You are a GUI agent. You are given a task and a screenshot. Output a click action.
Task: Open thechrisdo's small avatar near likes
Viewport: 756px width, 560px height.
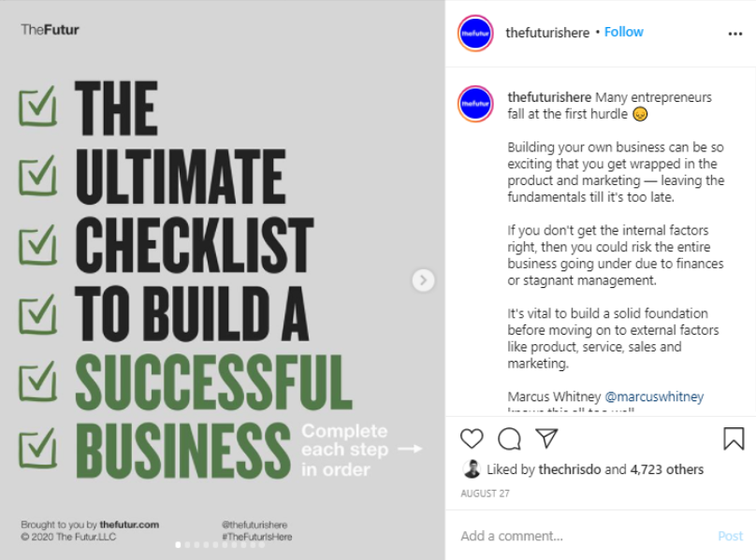(472, 469)
